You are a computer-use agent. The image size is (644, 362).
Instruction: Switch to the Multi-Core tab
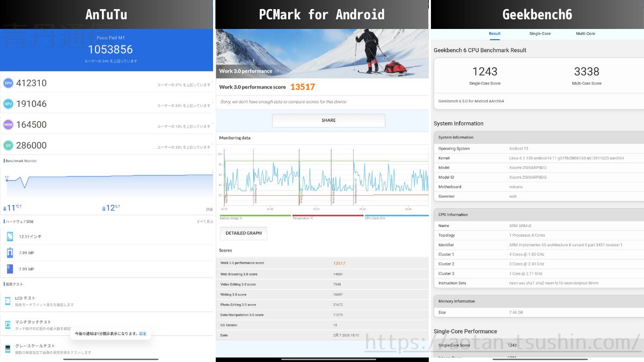click(x=585, y=34)
